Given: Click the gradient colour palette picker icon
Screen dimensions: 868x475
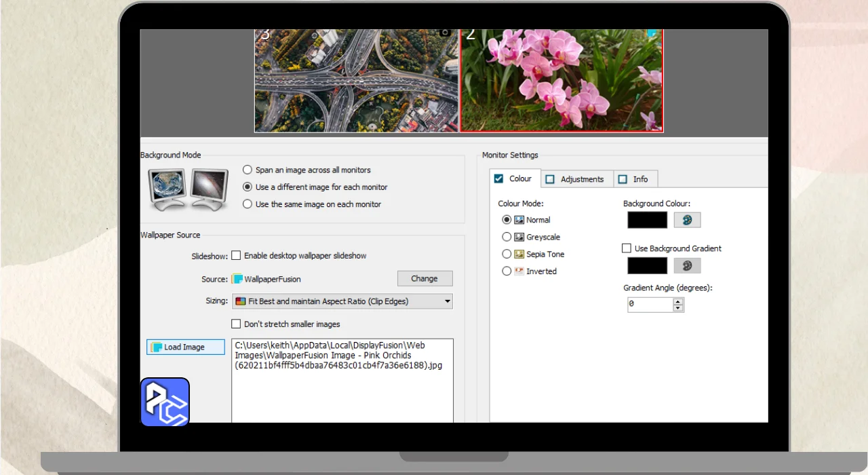Looking at the screenshot, I should coord(687,265).
